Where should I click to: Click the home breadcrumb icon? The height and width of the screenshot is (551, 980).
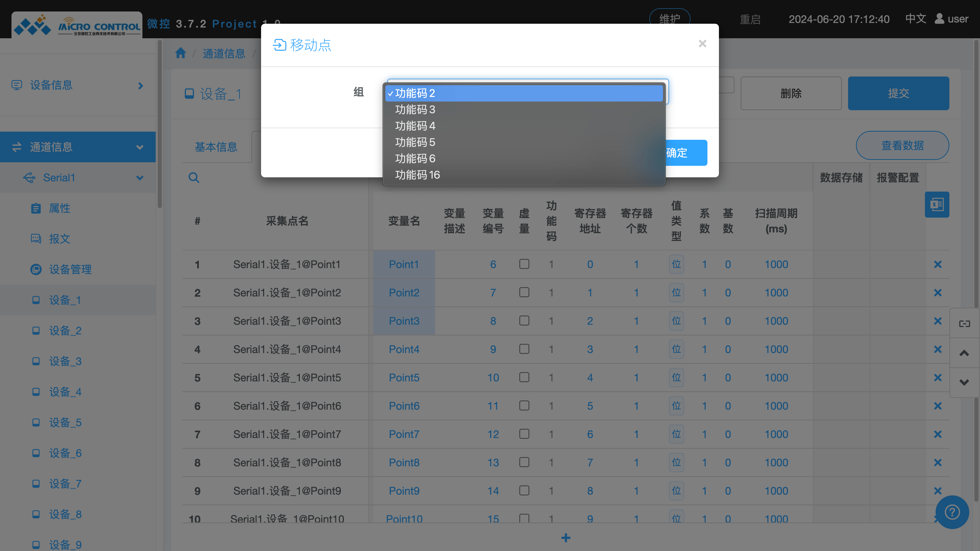pyautogui.click(x=181, y=53)
